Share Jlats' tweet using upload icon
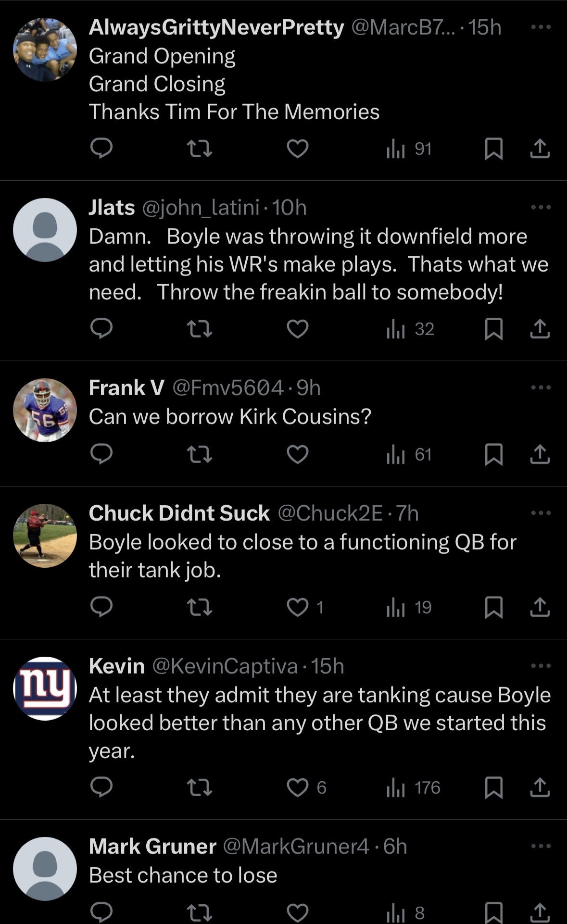The height and width of the screenshot is (924, 567). point(540,329)
